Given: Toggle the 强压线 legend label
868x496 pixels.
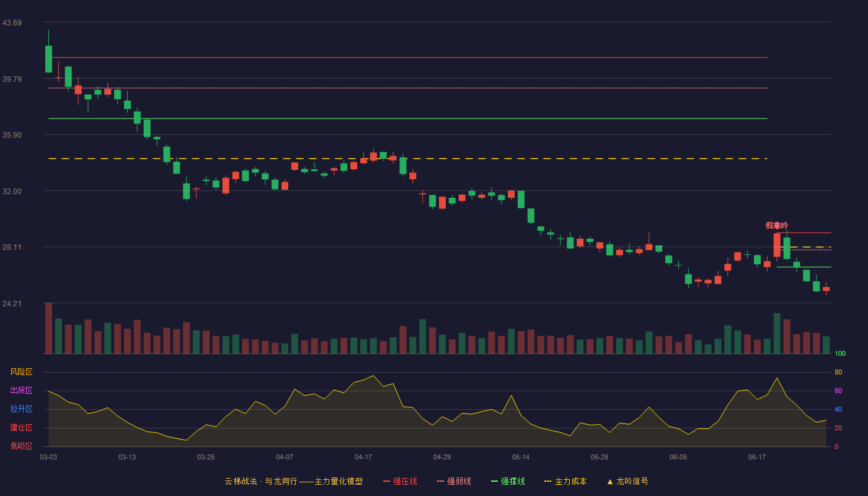Looking at the screenshot, I should click(405, 481).
